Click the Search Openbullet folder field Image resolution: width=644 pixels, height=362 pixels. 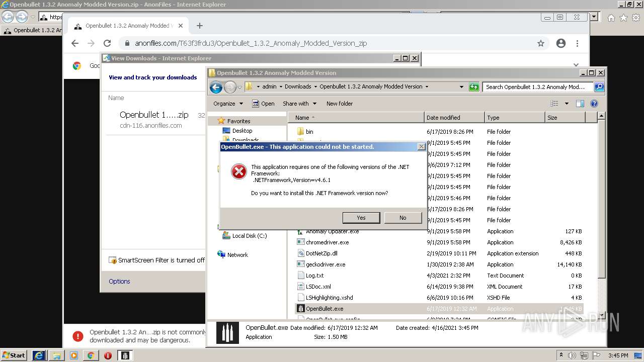[x=538, y=87]
